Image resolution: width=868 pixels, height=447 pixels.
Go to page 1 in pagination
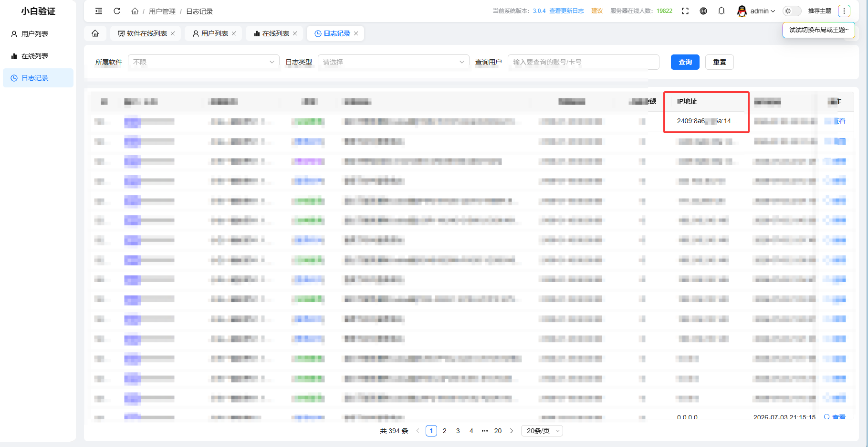pos(431,431)
